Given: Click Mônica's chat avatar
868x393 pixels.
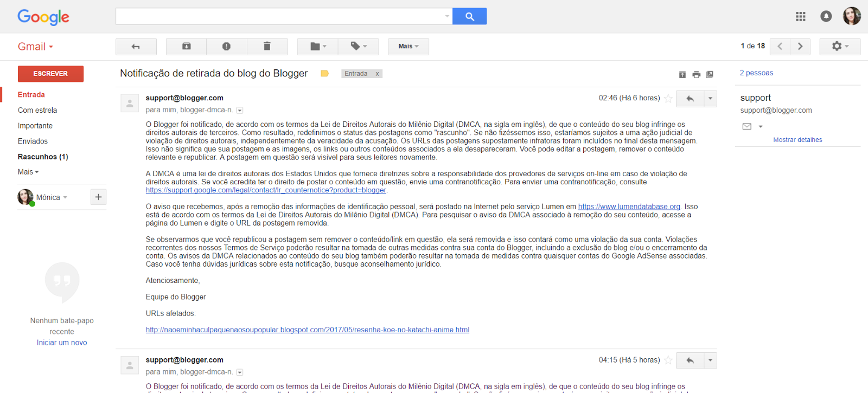Looking at the screenshot, I should tap(25, 197).
